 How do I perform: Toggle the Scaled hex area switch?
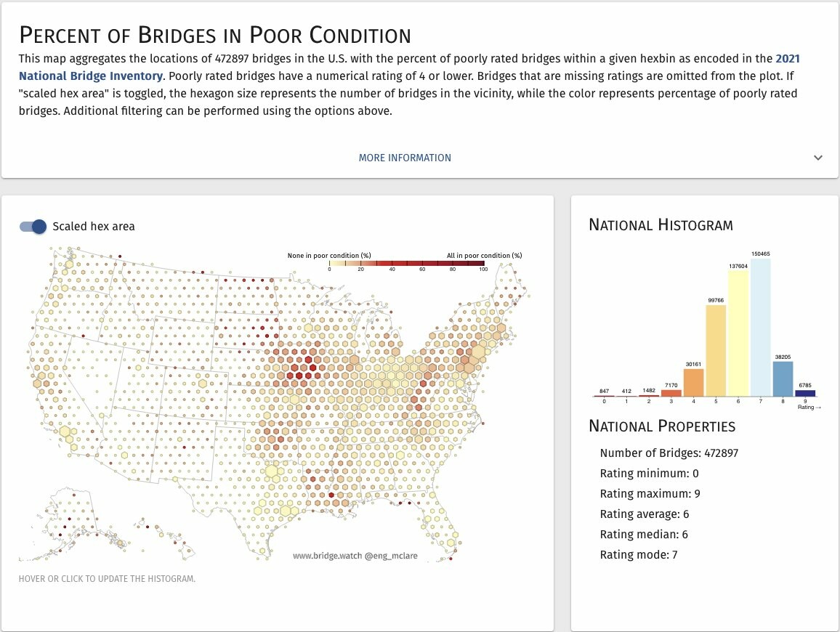click(33, 227)
